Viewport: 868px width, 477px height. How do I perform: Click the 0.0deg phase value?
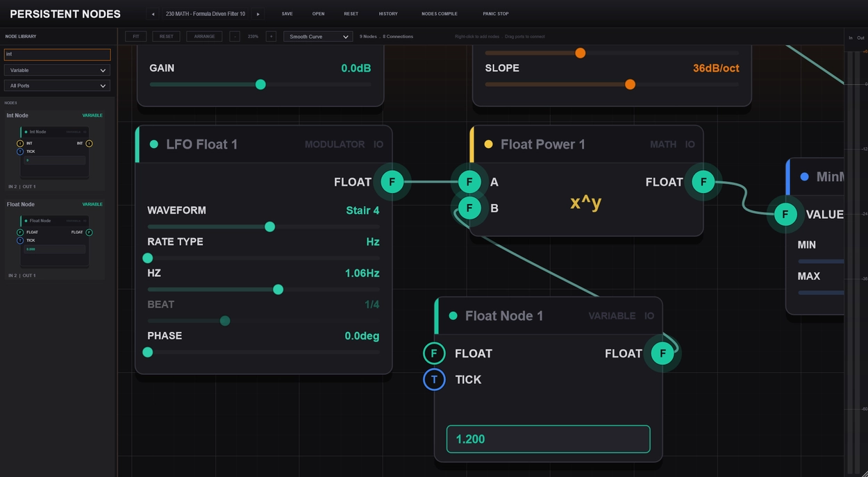tap(362, 336)
